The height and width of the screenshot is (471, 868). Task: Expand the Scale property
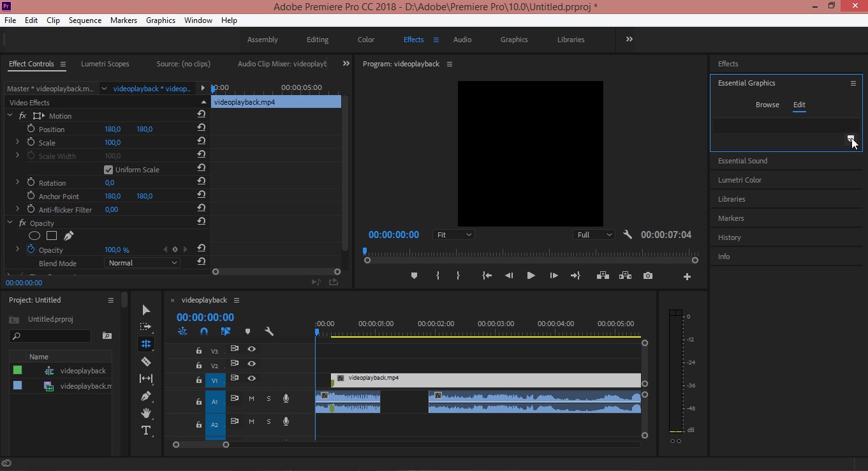17,142
